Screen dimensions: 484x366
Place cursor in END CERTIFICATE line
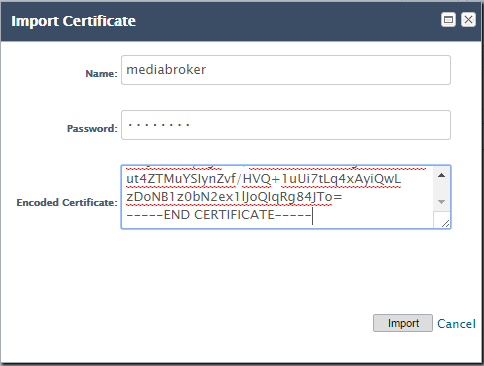click(x=219, y=215)
